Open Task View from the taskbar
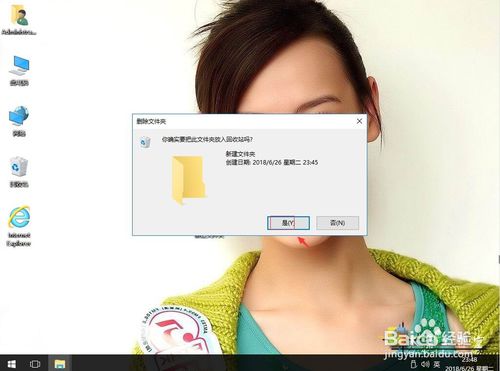Screen dimensions: 500x371 point(35,364)
